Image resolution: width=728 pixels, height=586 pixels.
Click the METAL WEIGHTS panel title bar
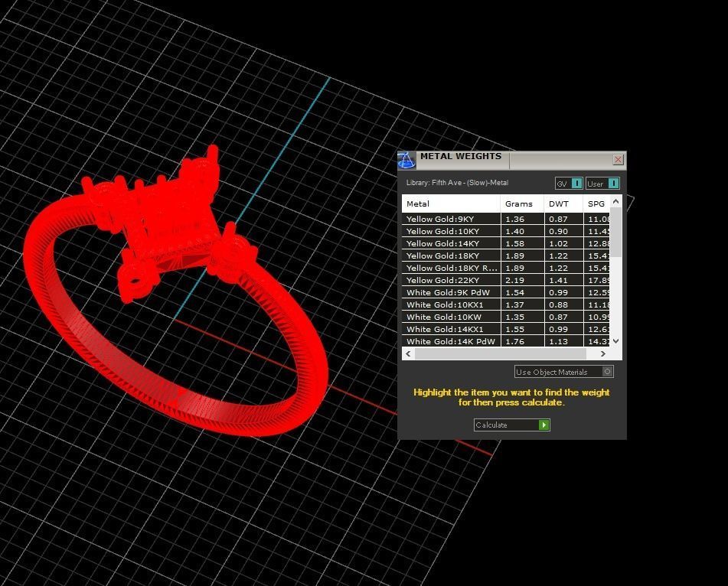pyautogui.click(x=513, y=160)
